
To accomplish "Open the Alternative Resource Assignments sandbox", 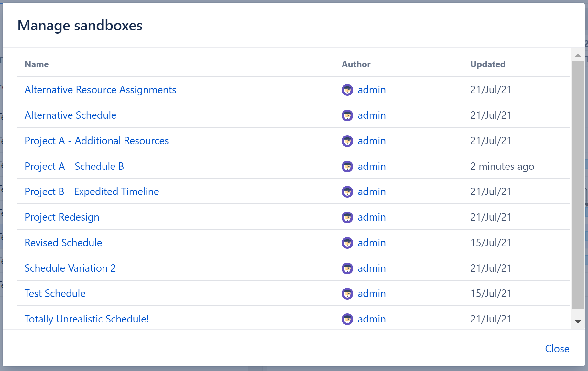I will tap(100, 90).
